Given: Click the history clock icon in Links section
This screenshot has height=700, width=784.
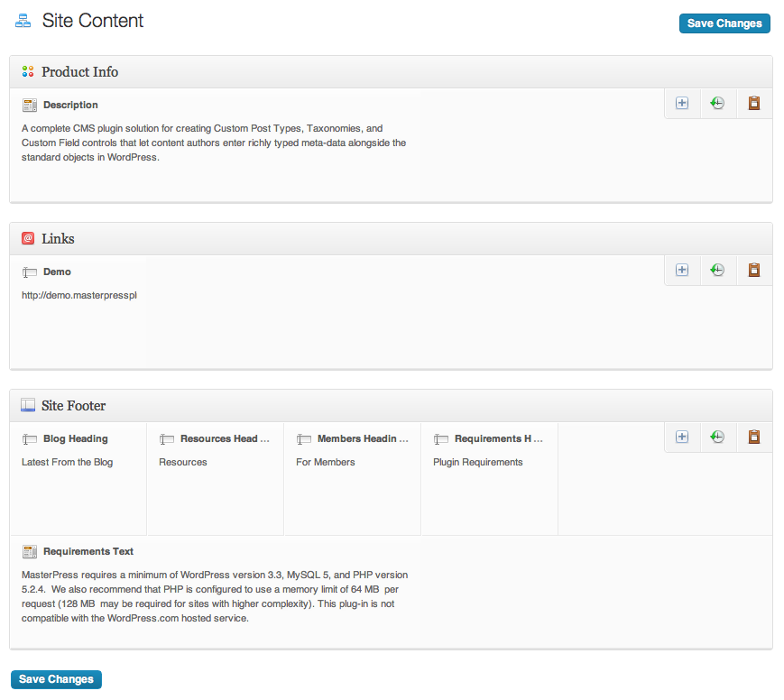Looking at the screenshot, I should click(717, 270).
